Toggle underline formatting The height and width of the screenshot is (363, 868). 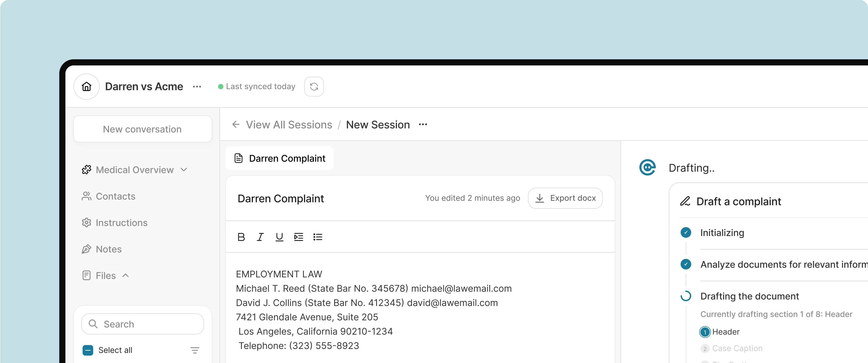coord(279,237)
